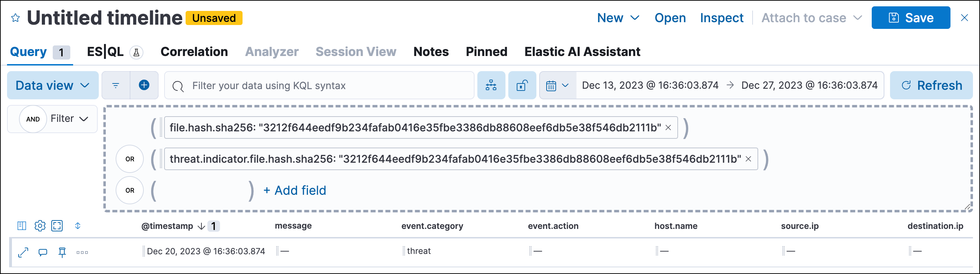Enter full screen mode for the table
The width and height of the screenshot is (980, 274).
pos(57,226)
